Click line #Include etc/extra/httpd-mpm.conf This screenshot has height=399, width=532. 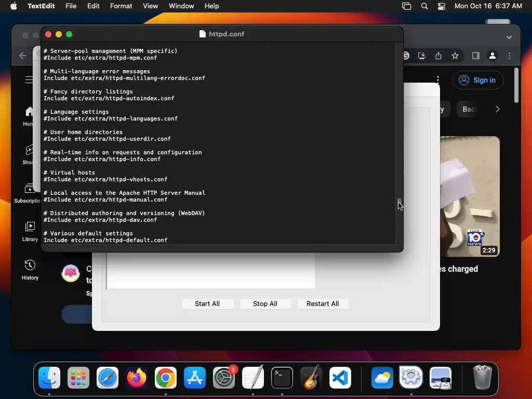100,58
